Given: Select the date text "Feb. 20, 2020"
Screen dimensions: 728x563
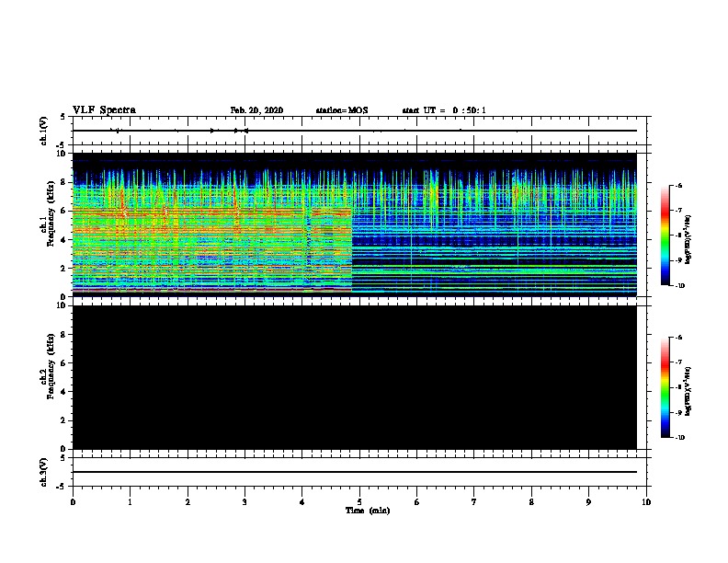Looking at the screenshot, I should click(256, 110).
